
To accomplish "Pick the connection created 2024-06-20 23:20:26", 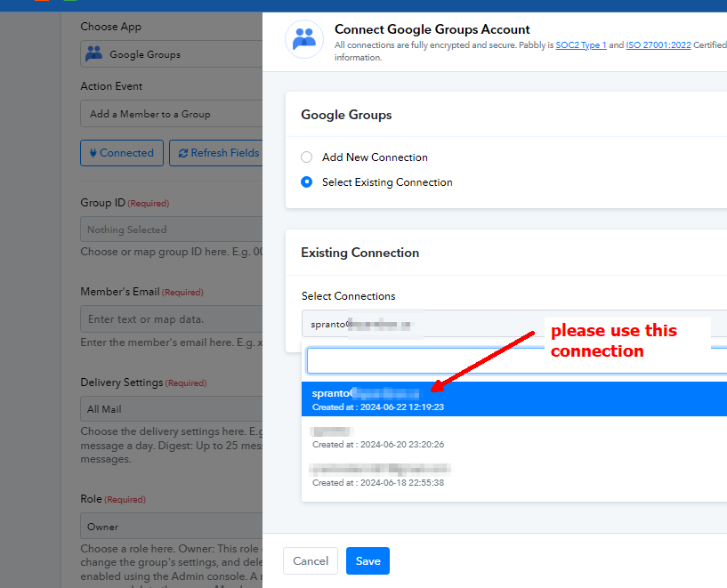I will coord(513,438).
